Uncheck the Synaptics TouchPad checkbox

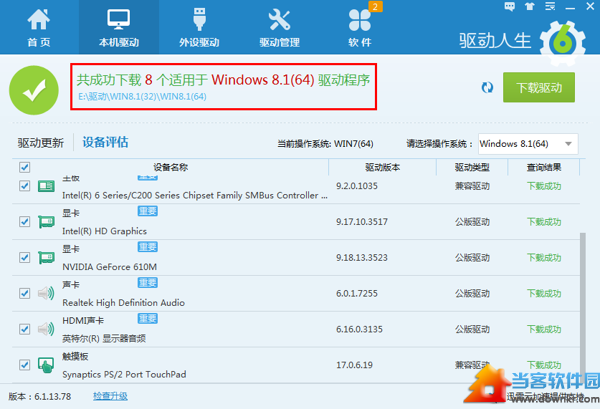click(24, 365)
